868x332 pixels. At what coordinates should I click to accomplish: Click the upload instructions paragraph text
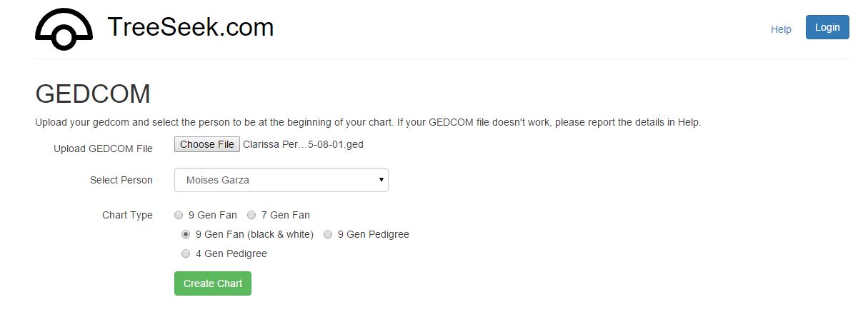click(368, 122)
